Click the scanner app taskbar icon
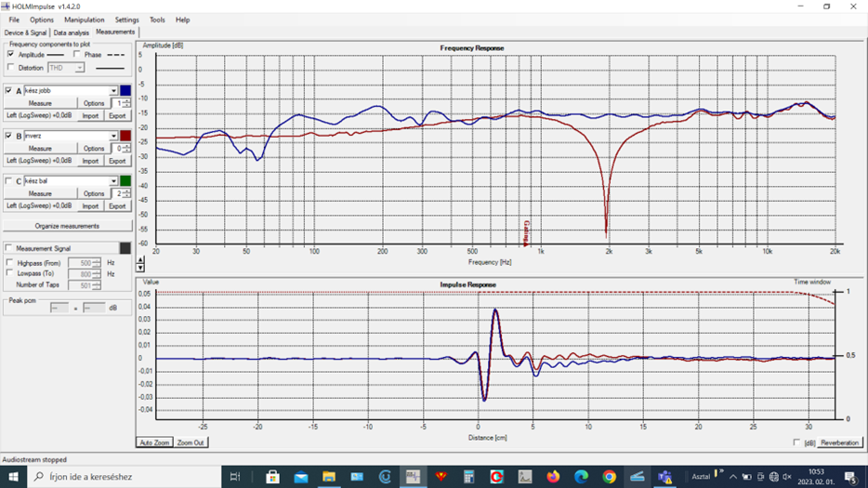This screenshot has height=488, width=868. [638, 476]
